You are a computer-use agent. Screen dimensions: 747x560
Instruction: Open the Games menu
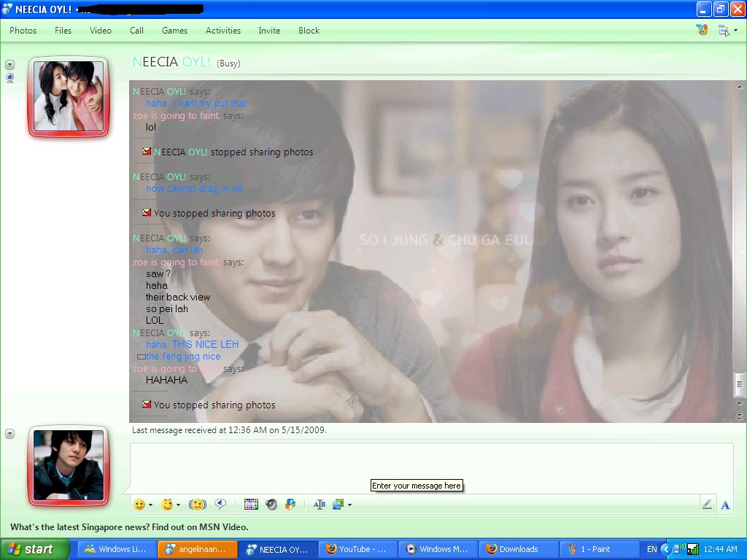[174, 31]
